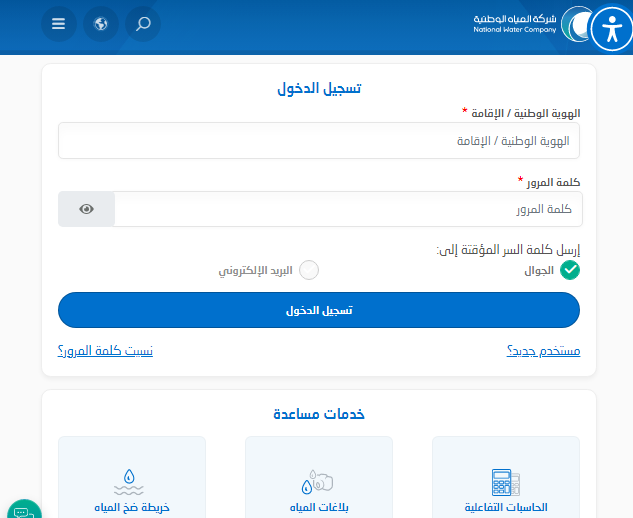Image resolution: width=633 pixels, height=518 pixels.
Task: Click the interactive calculators icon
Action: (505, 482)
